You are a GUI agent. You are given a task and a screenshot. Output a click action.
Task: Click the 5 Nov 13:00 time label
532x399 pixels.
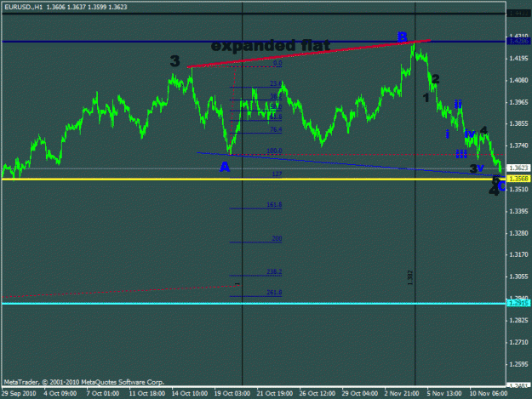[444, 393]
